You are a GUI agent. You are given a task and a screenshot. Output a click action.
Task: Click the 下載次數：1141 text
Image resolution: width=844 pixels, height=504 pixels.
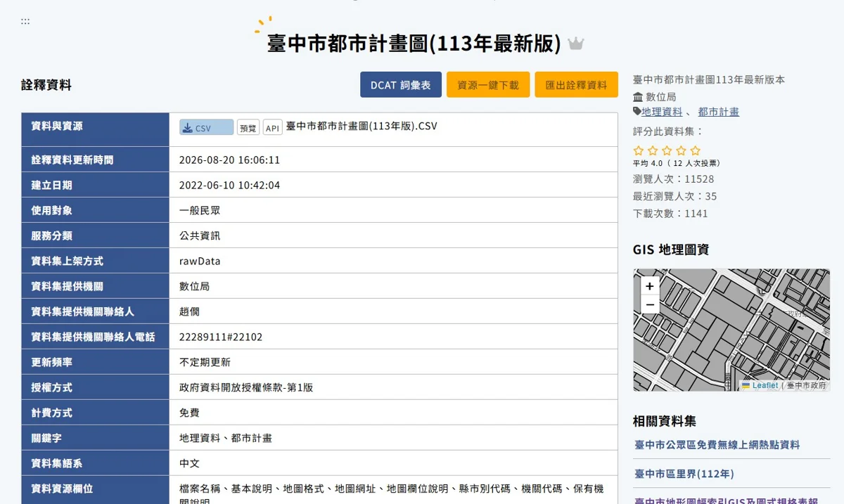coord(670,213)
